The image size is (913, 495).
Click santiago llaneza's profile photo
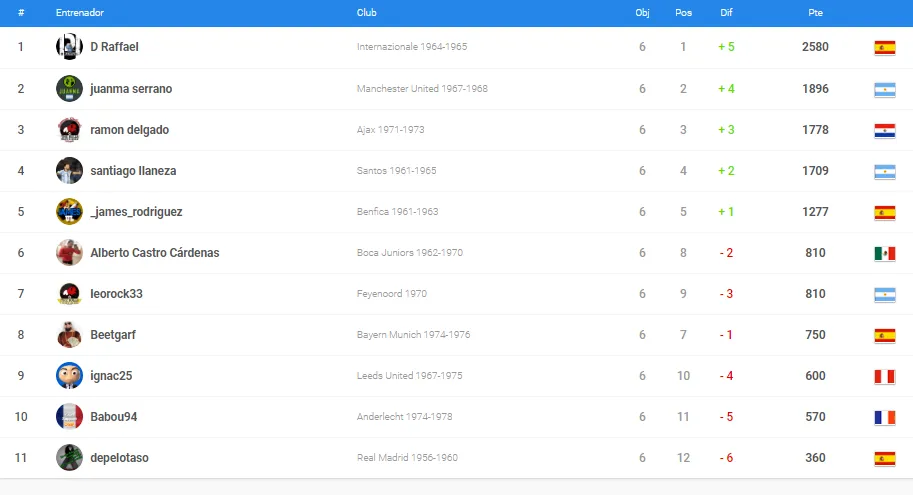[69, 171]
